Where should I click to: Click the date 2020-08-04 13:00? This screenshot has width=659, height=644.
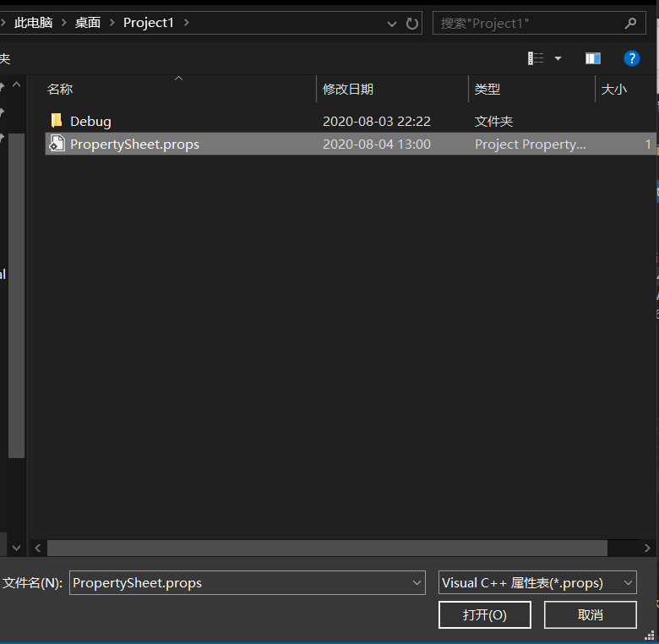pos(377,145)
